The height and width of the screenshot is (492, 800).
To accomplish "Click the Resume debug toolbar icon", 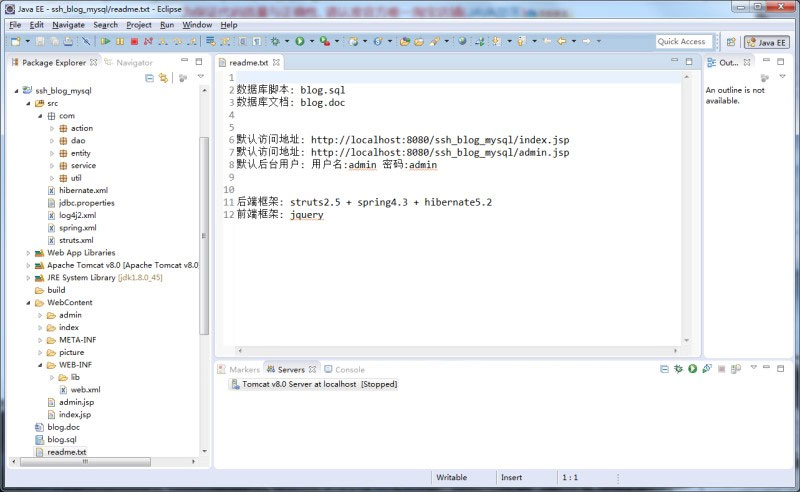I will (106, 41).
